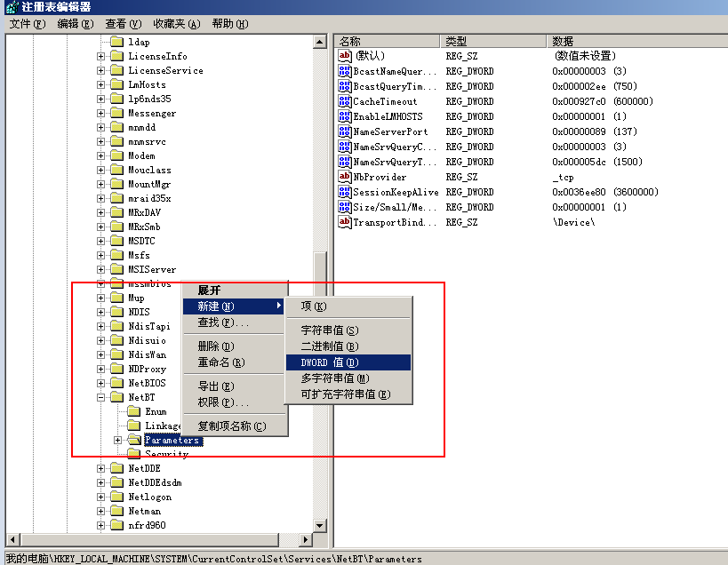728x565 pixels.
Task: Expand the MountMgr key
Action: pos(100,184)
